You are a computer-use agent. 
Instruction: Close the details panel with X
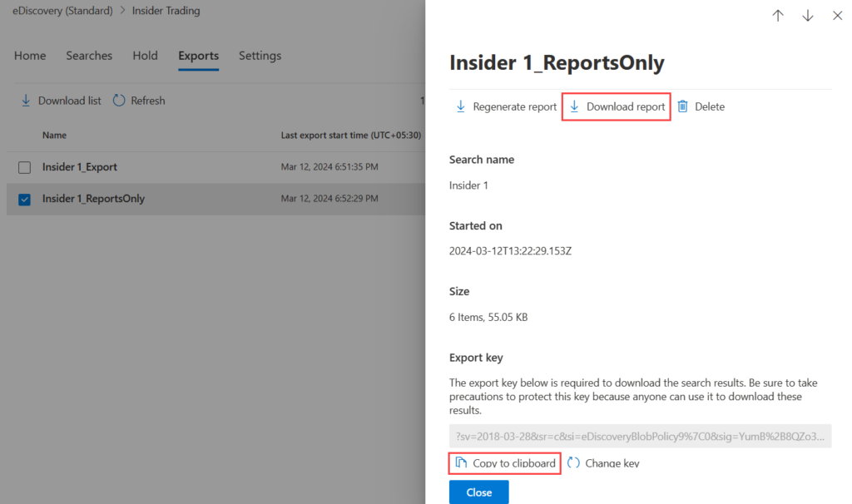click(x=837, y=16)
